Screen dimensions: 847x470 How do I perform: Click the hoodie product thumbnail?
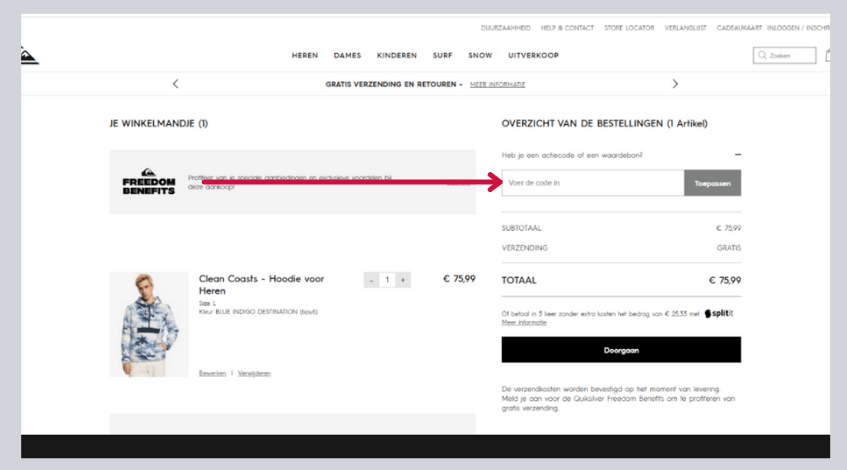tap(149, 325)
